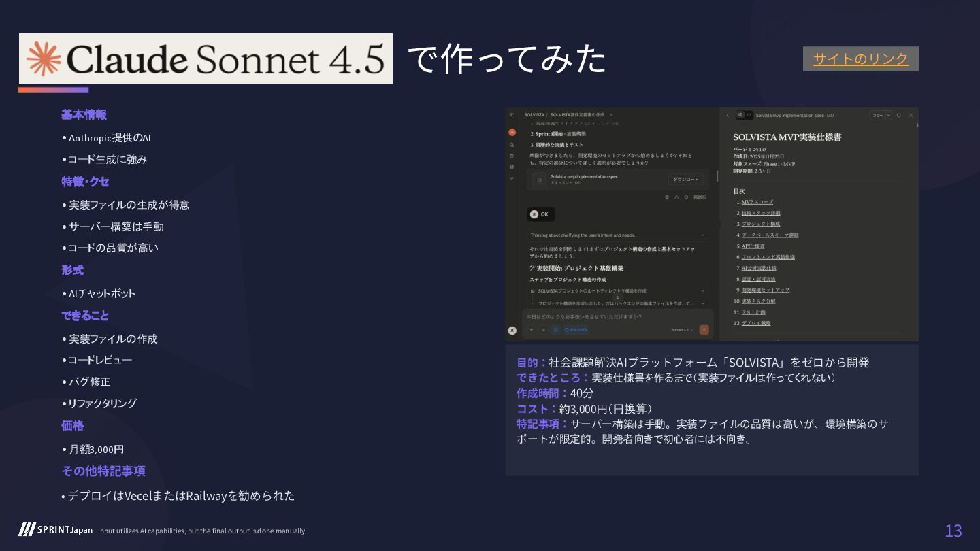Open the Sonnet 4.5 model selector
Screen dimensions: 980x551
point(682,329)
